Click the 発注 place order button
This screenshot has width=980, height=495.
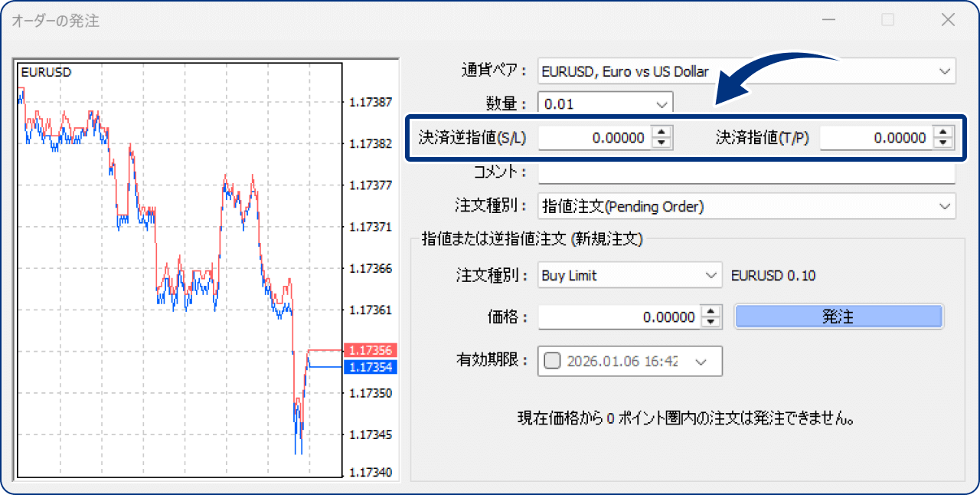pos(838,316)
